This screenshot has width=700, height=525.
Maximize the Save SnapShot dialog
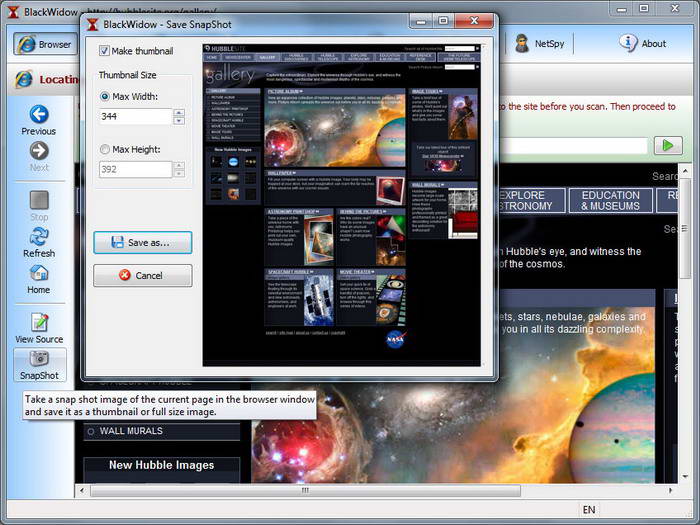coord(443,21)
